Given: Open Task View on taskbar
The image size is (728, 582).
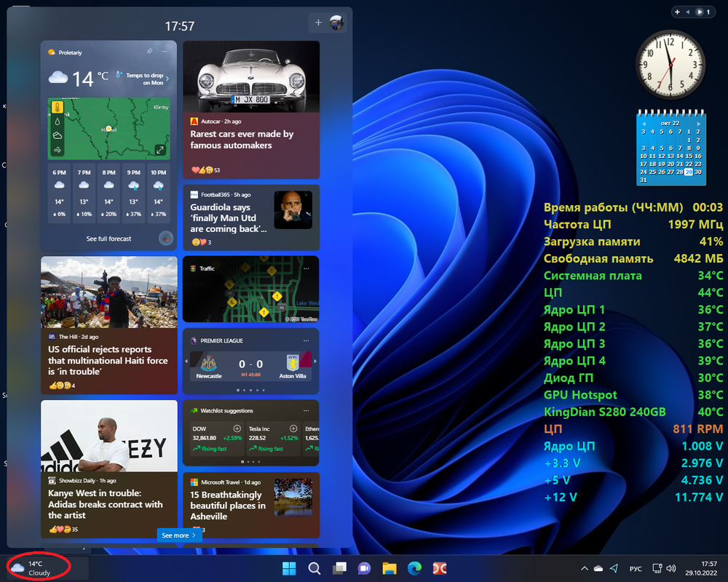Looking at the screenshot, I should pyautogui.click(x=339, y=568).
